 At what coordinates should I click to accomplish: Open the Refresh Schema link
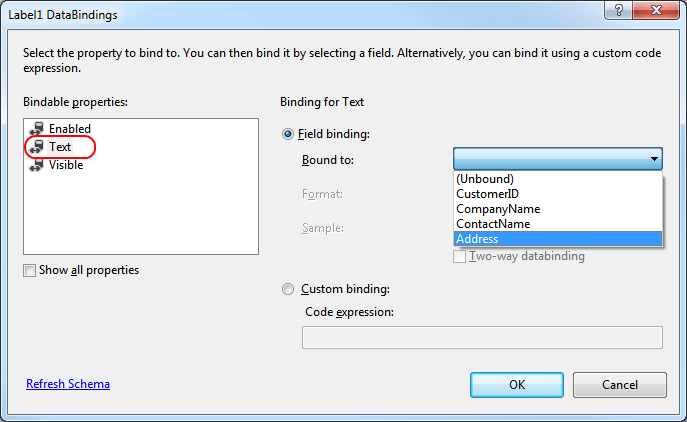[x=68, y=384]
